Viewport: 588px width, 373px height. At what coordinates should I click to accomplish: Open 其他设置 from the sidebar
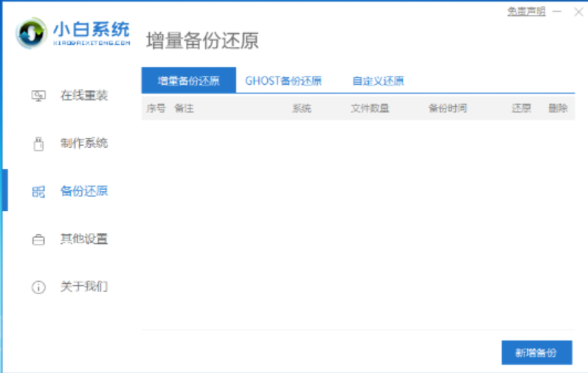tap(84, 239)
